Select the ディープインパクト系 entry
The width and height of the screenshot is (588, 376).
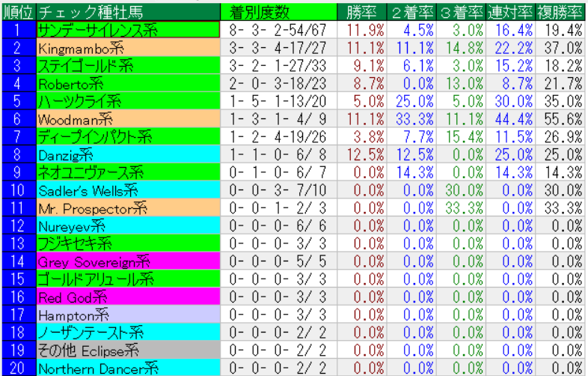(128, 136)
